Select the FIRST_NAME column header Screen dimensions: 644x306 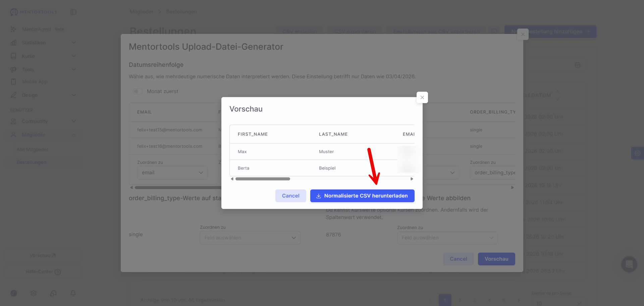(253, 134)
